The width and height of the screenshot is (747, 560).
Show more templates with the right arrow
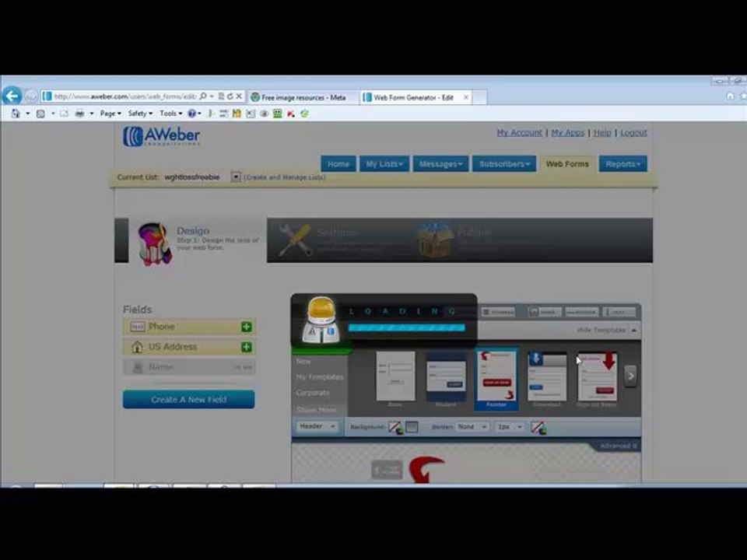630,376
